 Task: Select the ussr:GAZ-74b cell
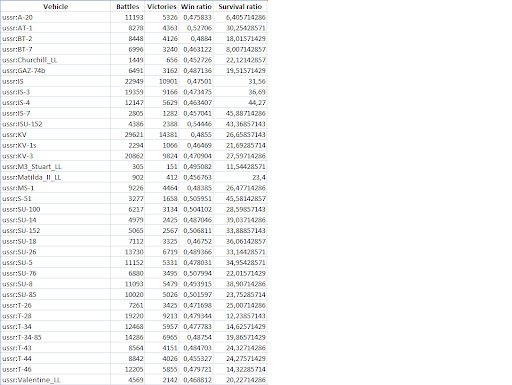pyautogui.click(x=55, y=71)
